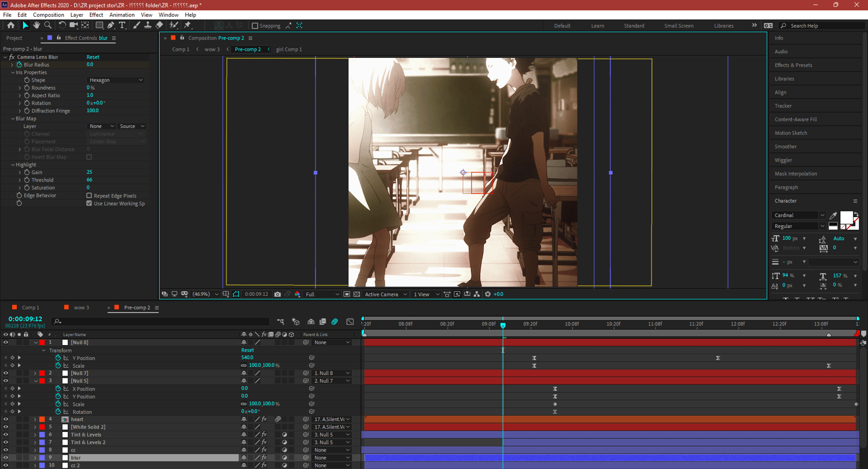
Task: Select the Pan Behind anchor point tool
Action: tap(85, 25)
